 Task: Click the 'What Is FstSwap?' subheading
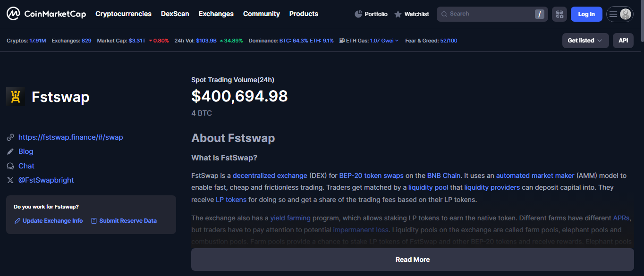coord(224,158)
